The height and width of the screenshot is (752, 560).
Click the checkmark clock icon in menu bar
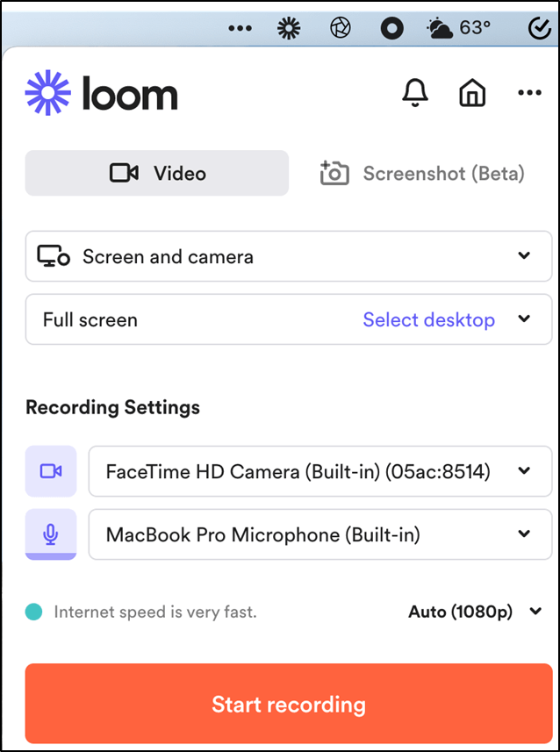pos(538,29)
